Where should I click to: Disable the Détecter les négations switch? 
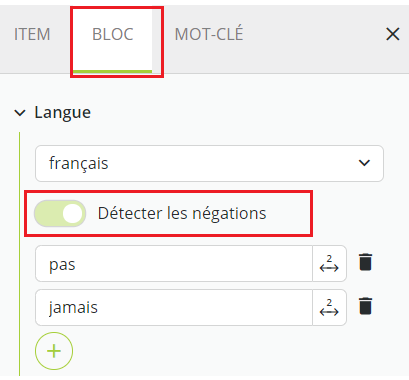pos(60,214)
